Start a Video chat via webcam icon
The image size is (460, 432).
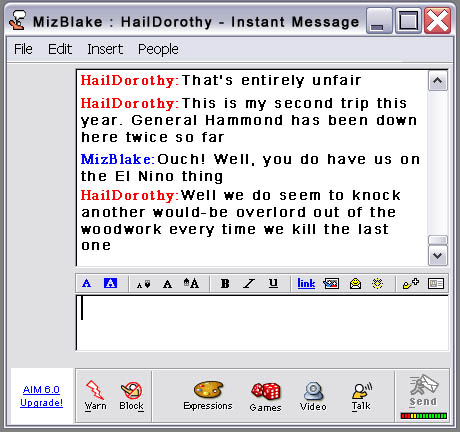(313, 391)
